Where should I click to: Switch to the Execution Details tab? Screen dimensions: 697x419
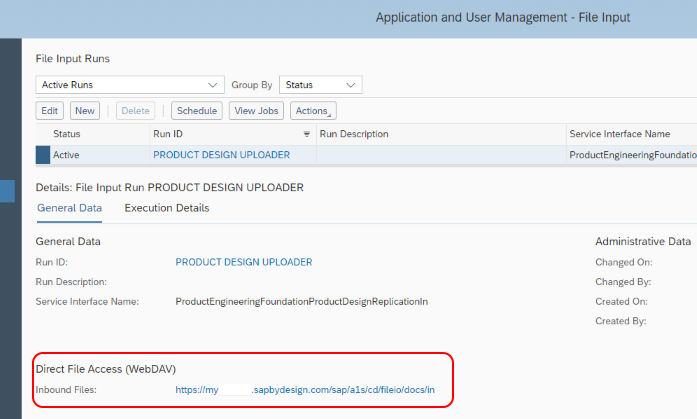pyautogui.click(x=167, y=208)
